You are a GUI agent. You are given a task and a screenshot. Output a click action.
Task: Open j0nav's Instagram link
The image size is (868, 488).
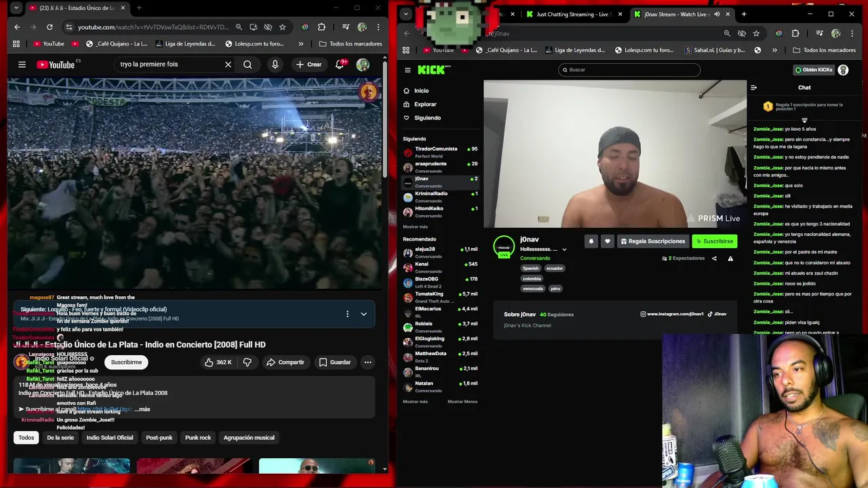point(671,314)
